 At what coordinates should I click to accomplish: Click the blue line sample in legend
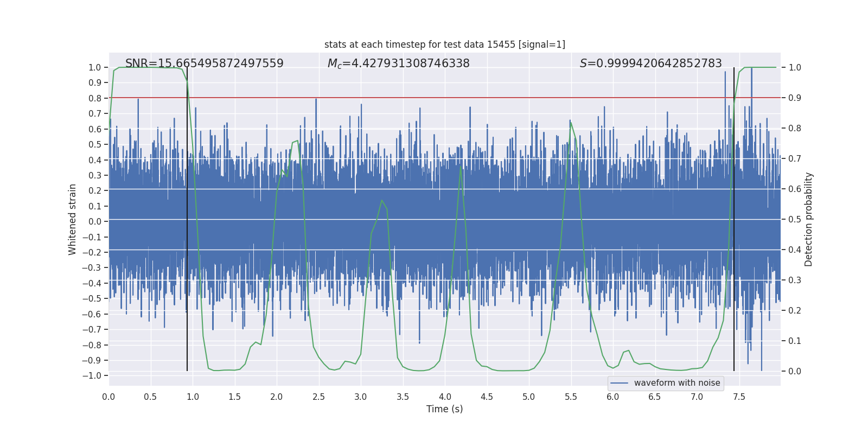[619, 383]
